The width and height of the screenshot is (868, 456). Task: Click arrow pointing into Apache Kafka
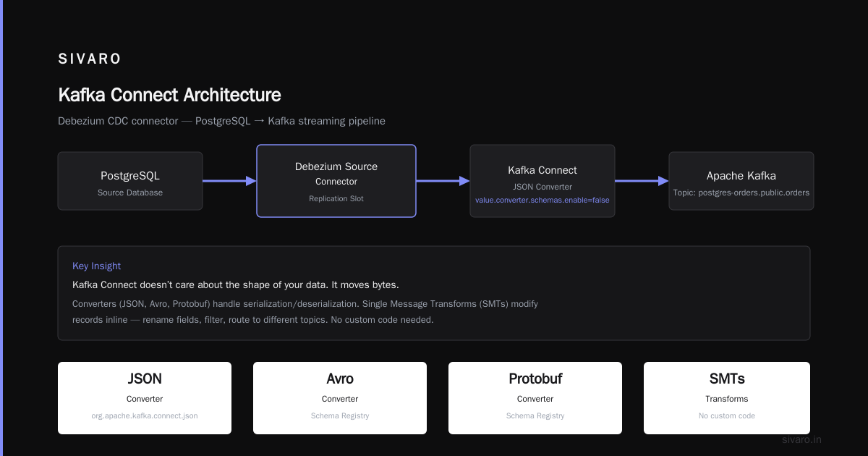(642, 181)
